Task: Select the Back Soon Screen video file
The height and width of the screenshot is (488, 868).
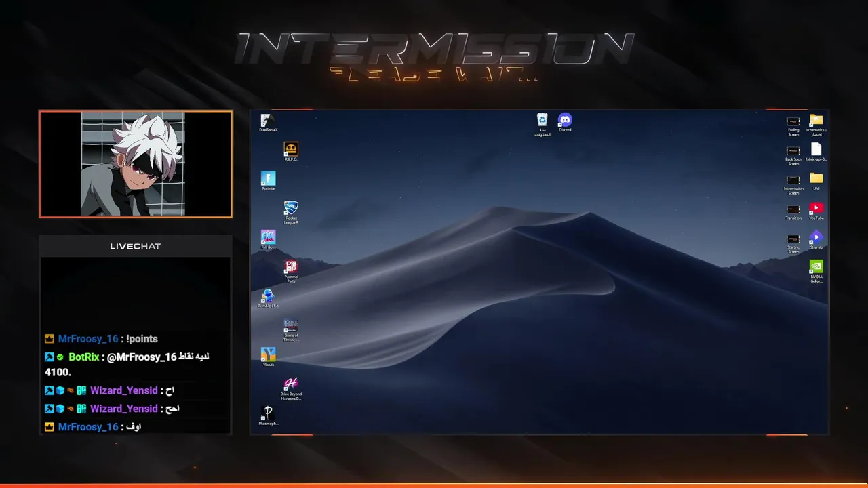Action: point(793,156)
